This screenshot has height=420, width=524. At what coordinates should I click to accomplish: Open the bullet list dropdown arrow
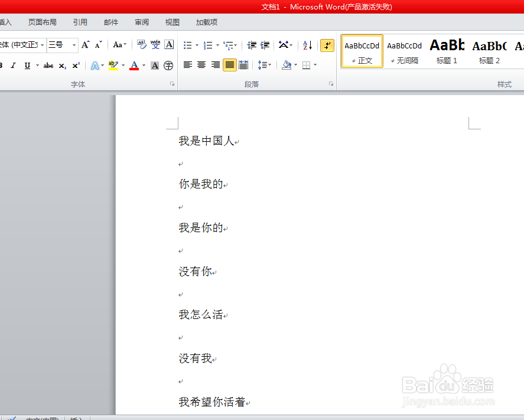point(196,45)
